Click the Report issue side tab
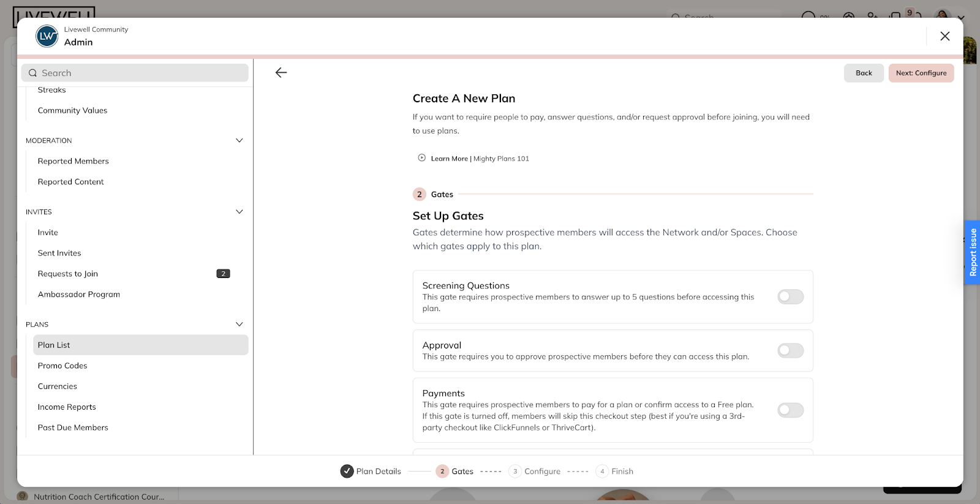 pyautogui.click(x=973, y=252)
